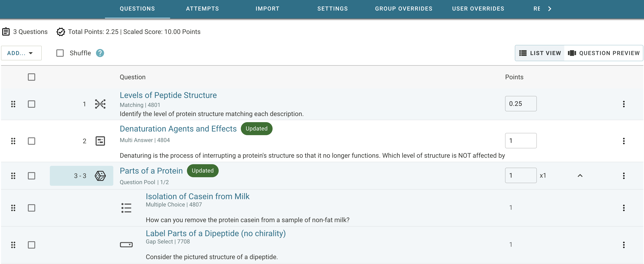Open the ADD... dropdown
The height and width of the screenshot is (264, 644).
coord(21,53)
